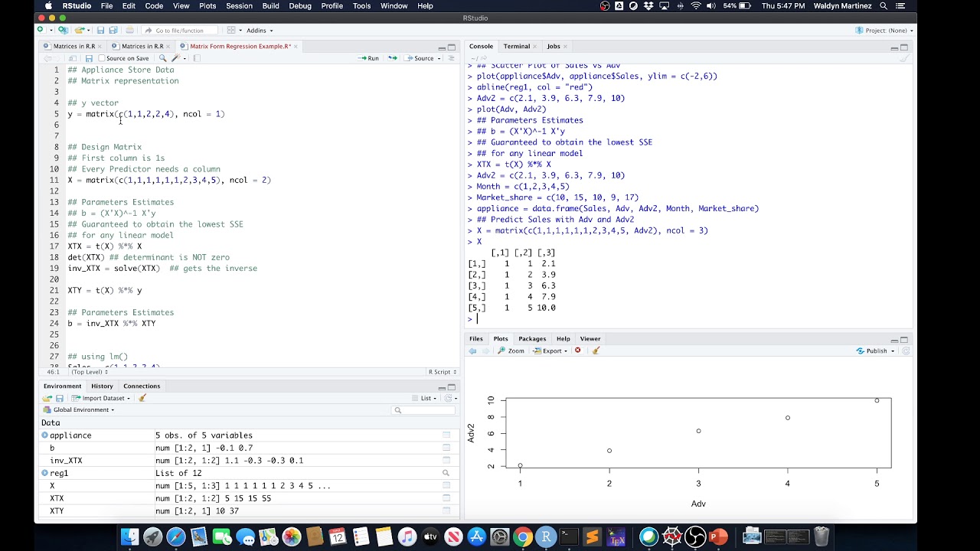Open find and replace with the magnifier icon
Screen dimensions: 980x551
pyautogui.click(x=162, y=58)
